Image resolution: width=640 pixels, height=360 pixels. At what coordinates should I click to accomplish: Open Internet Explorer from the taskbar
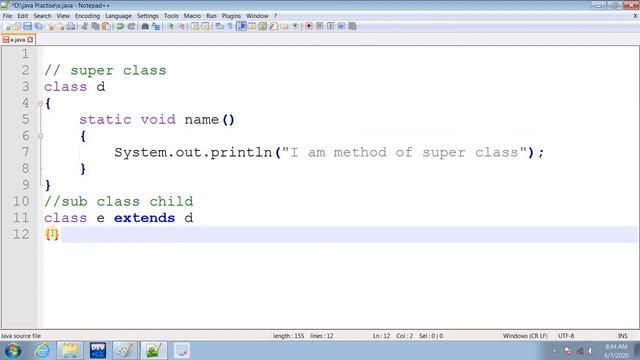tap(42, 351)
